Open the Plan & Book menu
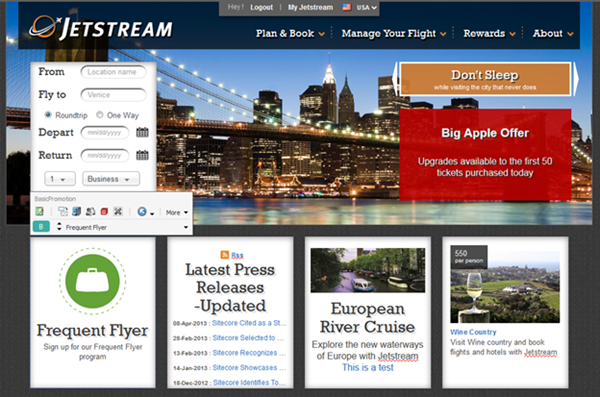Image resolution: width=600 pixels, height=397 pixels. pos(290,34)
